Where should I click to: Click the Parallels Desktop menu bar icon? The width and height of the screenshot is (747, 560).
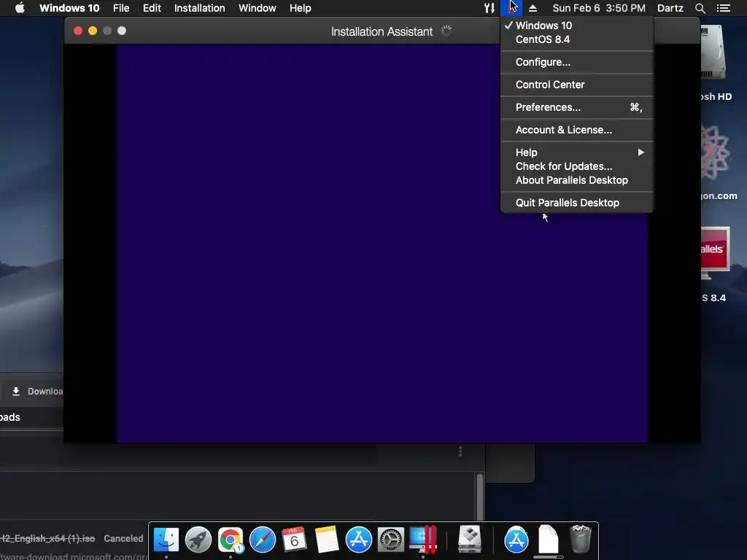pyautogui.click(x=511, y=8)
